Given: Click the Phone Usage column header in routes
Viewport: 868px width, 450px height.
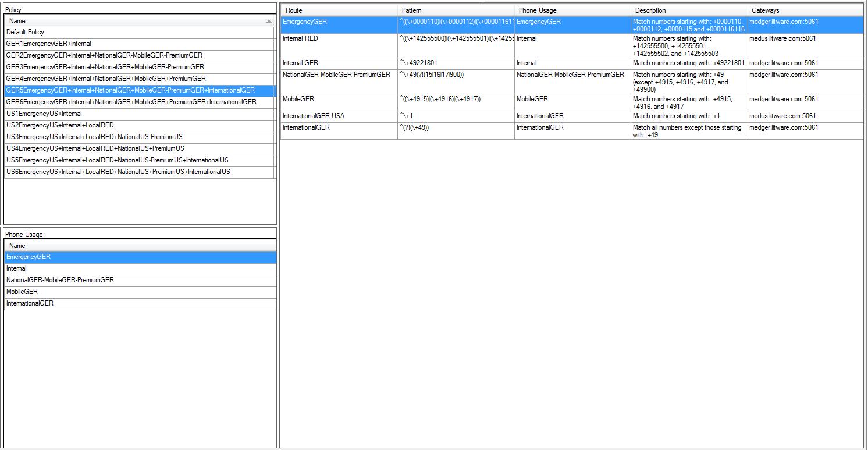Looking at the screenshot, I should (x=572, y=10).
